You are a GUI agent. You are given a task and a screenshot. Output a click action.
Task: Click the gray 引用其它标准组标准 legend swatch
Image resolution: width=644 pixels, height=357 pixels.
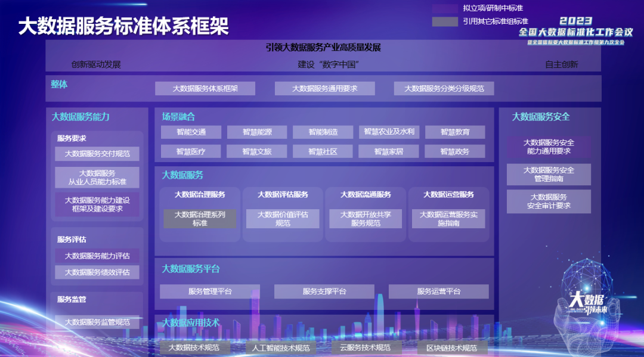(445, 21)
